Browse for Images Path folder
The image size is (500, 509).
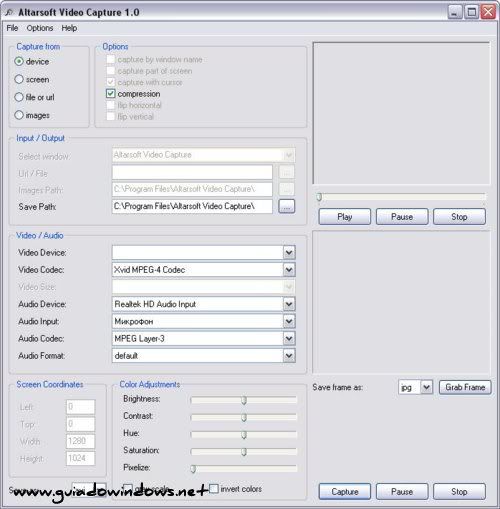pyautogui.click(x=287, y=189)
